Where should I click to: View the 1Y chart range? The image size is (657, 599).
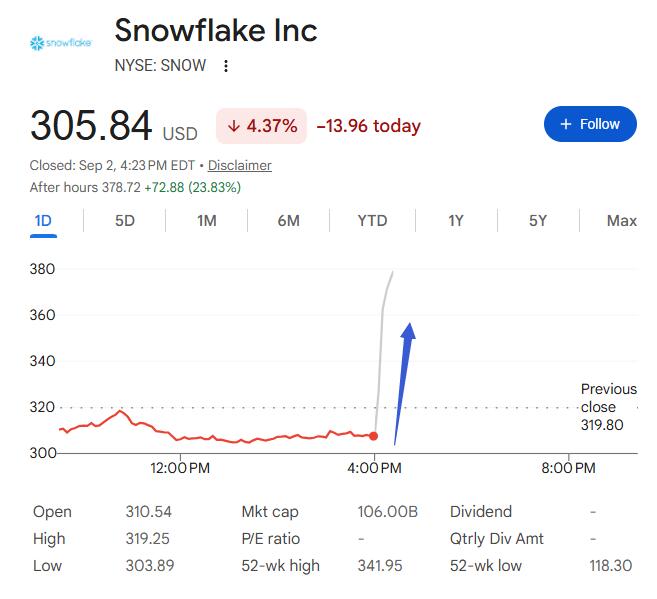click(x=456, y=221)
